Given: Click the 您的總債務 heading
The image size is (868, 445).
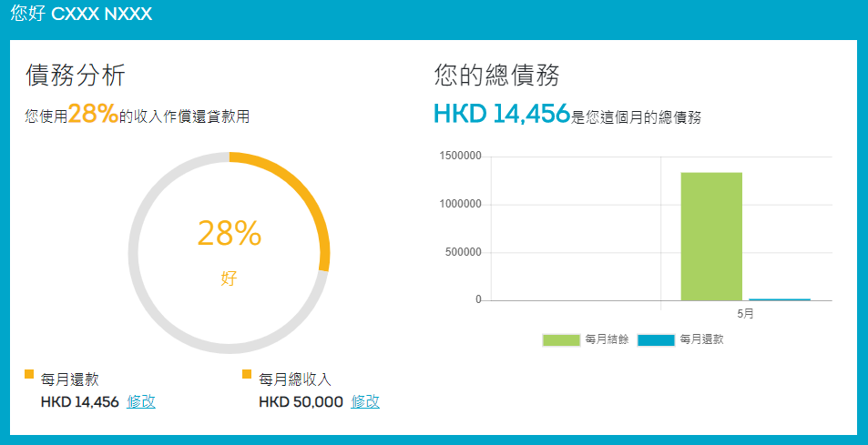Looking at the screenshot, I should pos(496,76).
